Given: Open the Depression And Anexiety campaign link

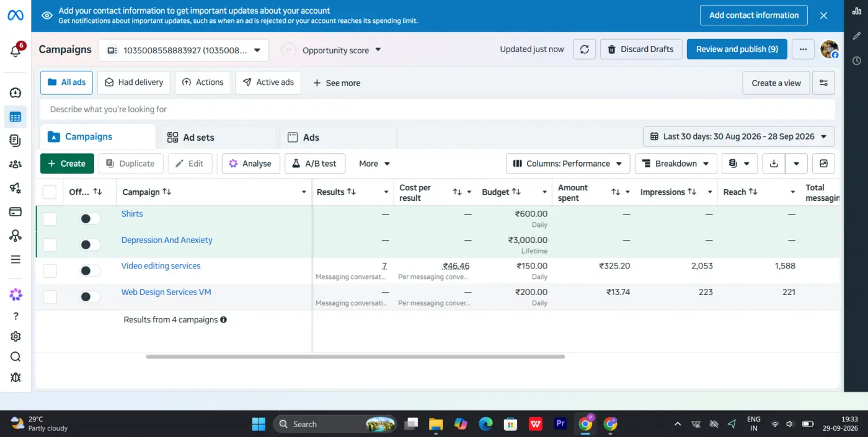Looking at the screenshot, I should click(167, 240).
